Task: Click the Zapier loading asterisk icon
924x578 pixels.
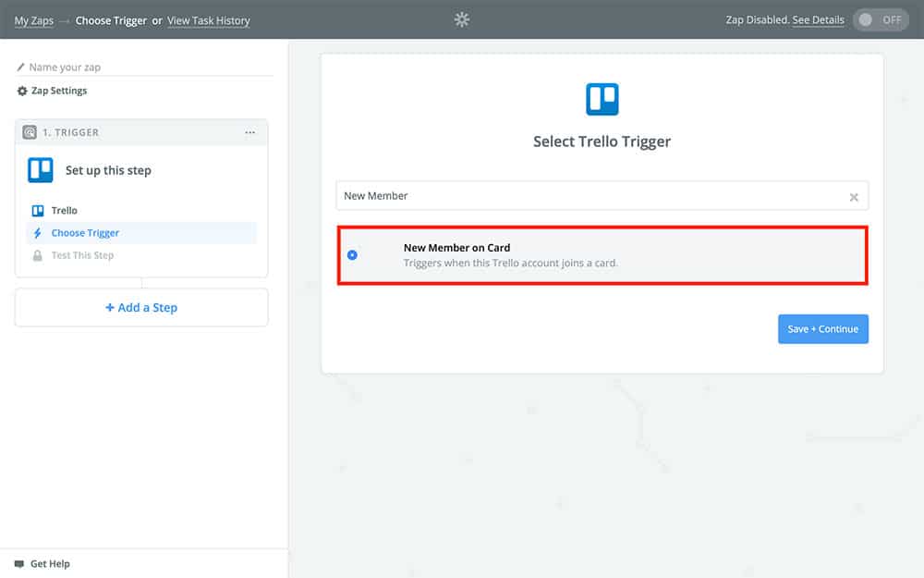Action: pyautogui.click(x=462, y=19)
